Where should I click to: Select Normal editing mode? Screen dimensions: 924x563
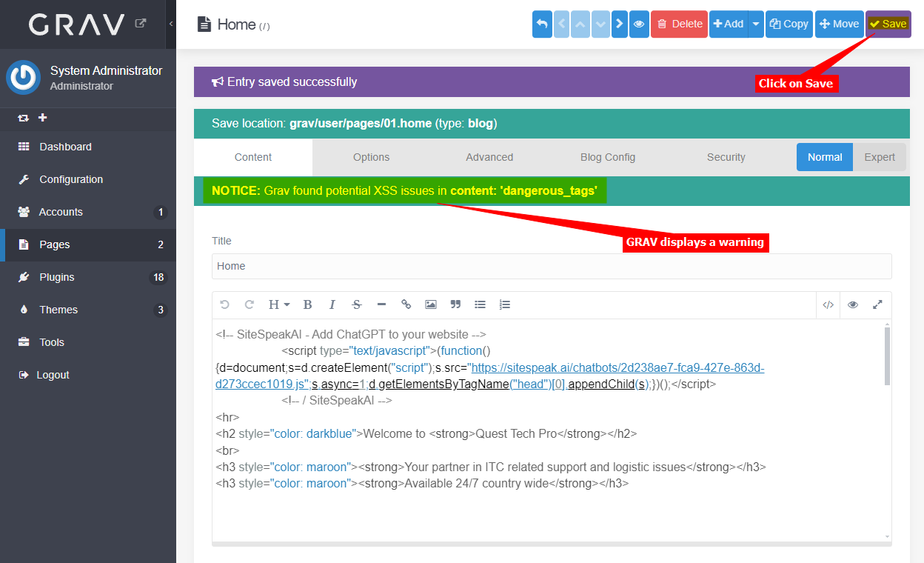pyautogui.click(x=825, y=157)
